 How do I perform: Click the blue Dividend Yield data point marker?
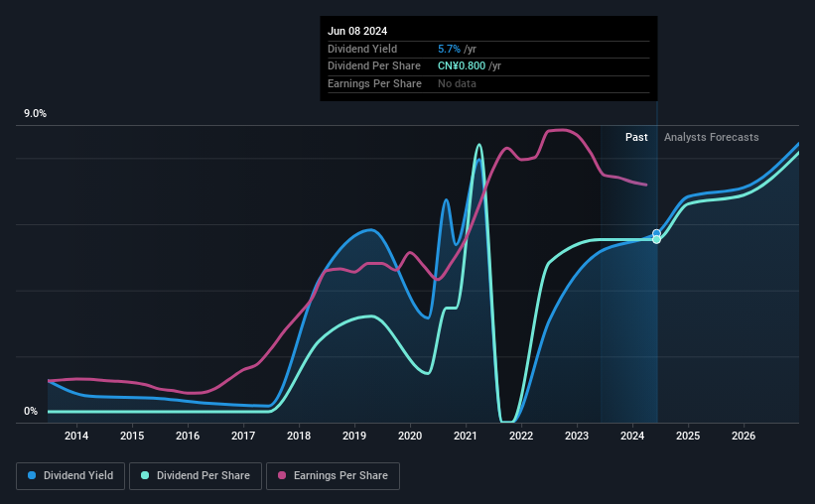click(x=656, y=233)
